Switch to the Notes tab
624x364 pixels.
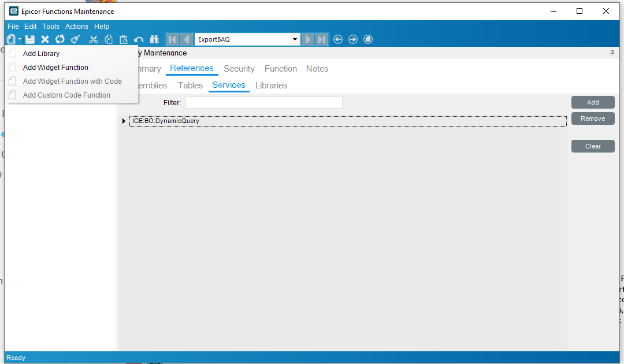coord(317,69)
